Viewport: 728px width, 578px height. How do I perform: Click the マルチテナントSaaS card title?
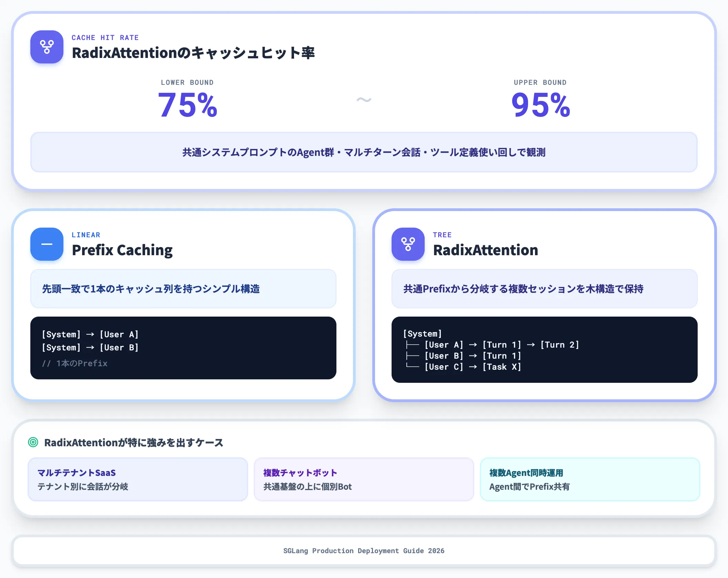coord(77,473)
